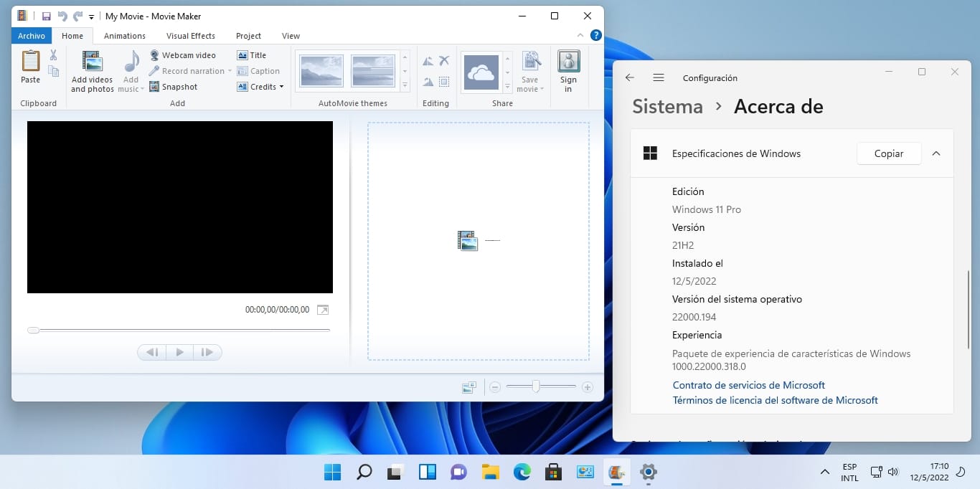This screenshot has height=489, width=980.
Task: Take a Snapshot of the preview
Action: tap(173, 87)
